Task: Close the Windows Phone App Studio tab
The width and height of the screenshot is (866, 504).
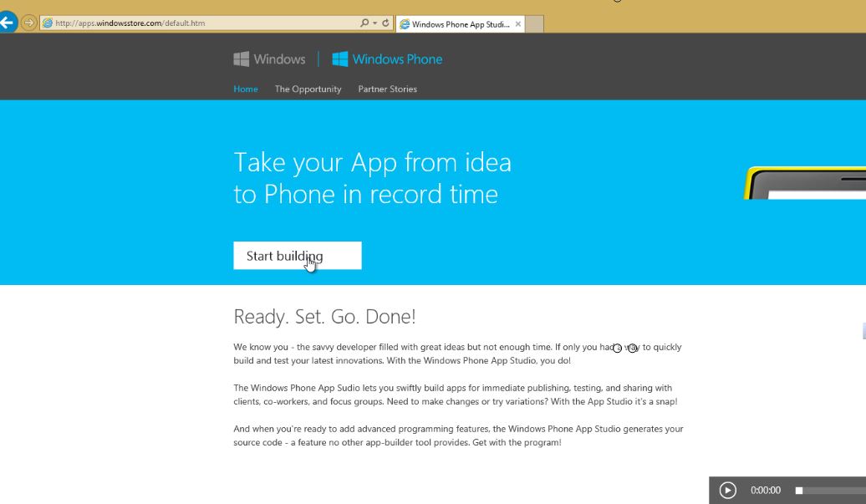Action: [518, 24]
